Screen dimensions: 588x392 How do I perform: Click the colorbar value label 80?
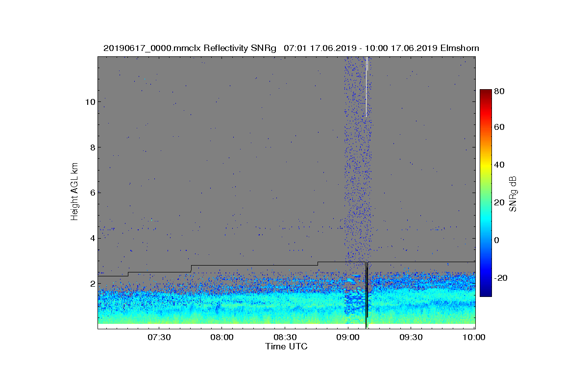pyautogui.click(x=500, y=91)
